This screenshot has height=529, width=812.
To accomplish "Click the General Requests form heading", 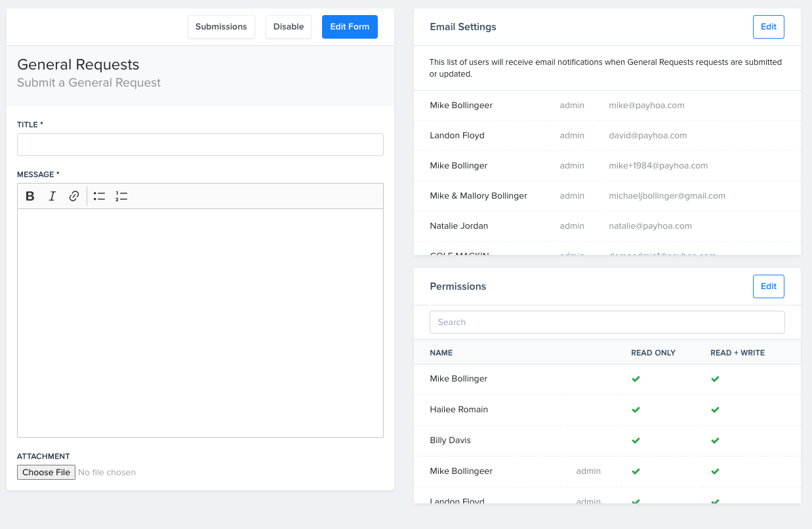I will (x=78, y=65).
